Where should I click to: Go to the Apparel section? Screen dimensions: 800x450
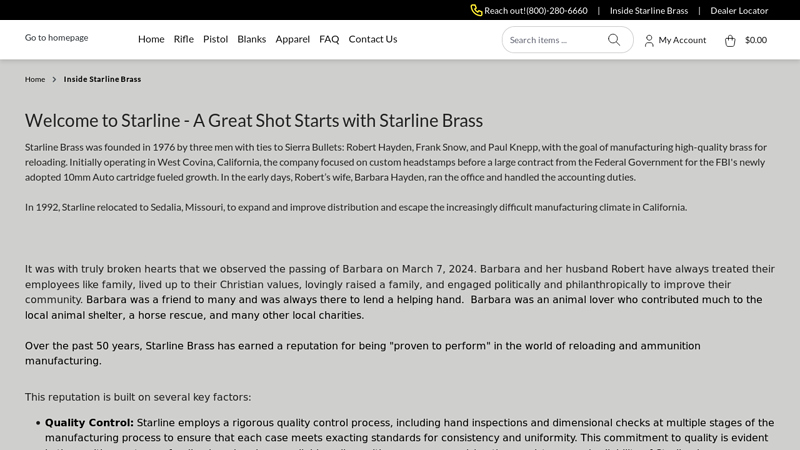[x=292, y=39]
